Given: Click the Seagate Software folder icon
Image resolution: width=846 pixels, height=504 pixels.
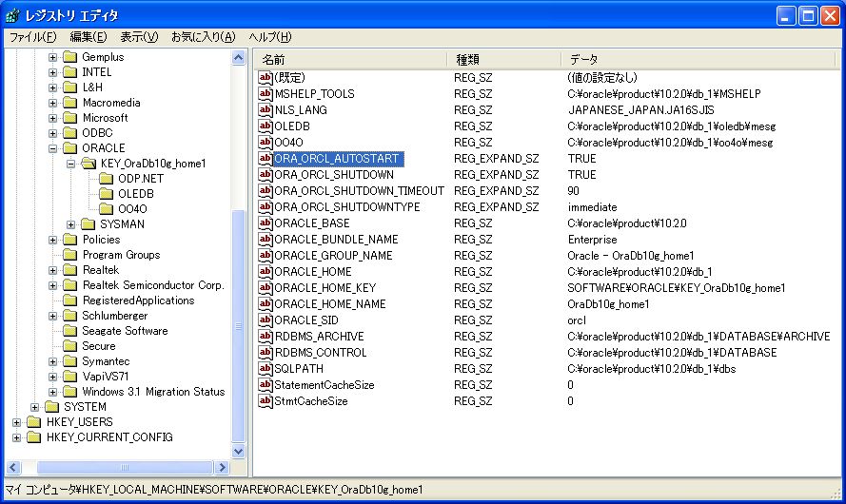Looking at the screenshot, I should pos(70,330).
